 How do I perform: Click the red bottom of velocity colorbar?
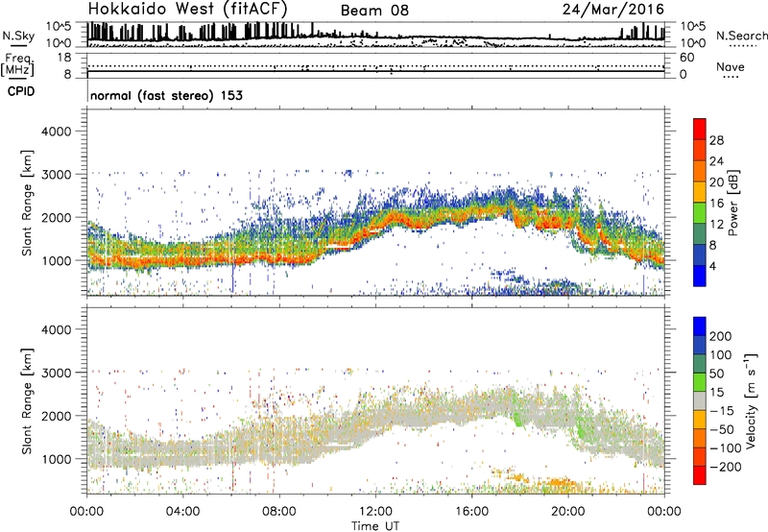700,475
